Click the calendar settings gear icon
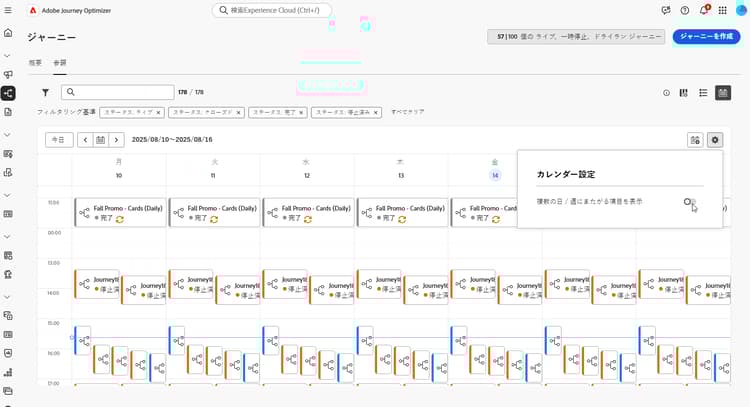Viewport: 750px width, 407px height. pyautogui.click(x=715, y=140)
